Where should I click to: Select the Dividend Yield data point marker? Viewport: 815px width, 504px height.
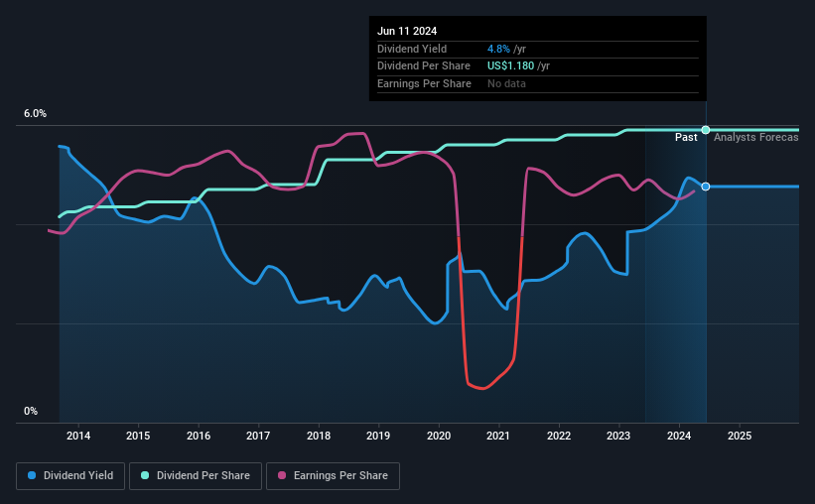706,187
